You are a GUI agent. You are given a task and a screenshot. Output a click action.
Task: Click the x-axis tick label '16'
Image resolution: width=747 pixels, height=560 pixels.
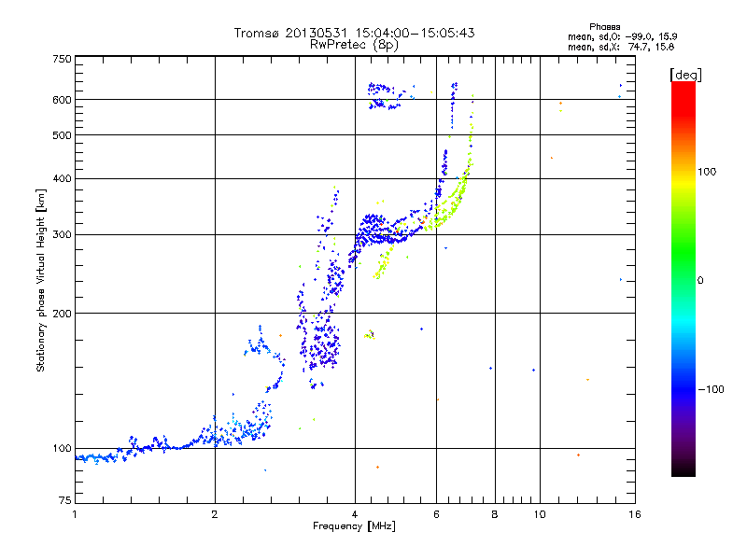coord(635,514)
